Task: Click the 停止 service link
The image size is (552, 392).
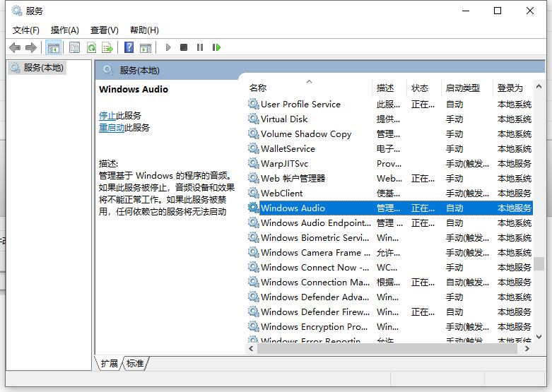Action: point(107,115)
